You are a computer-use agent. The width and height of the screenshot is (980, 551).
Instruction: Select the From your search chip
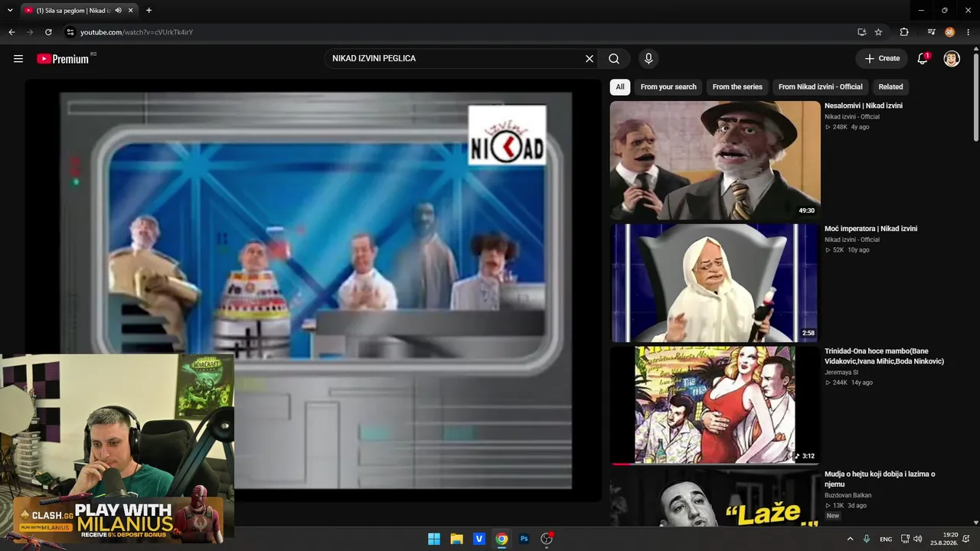668,87
